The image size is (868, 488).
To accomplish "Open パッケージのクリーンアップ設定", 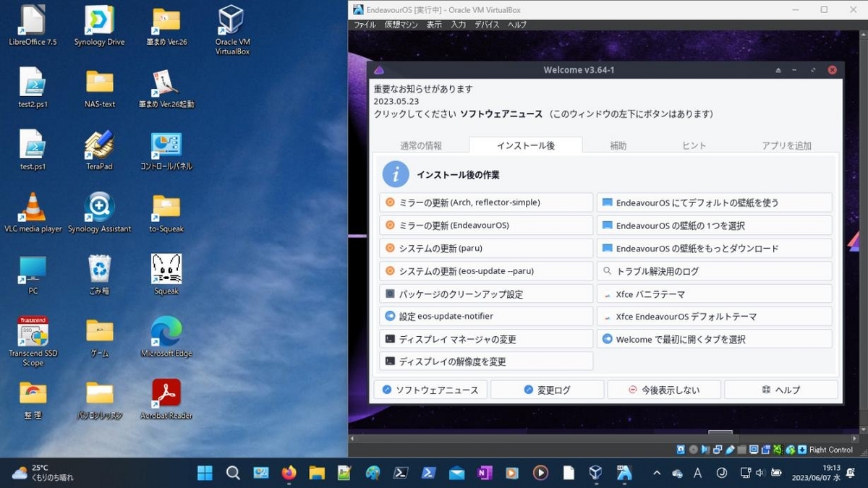I will tap(486, 294).
